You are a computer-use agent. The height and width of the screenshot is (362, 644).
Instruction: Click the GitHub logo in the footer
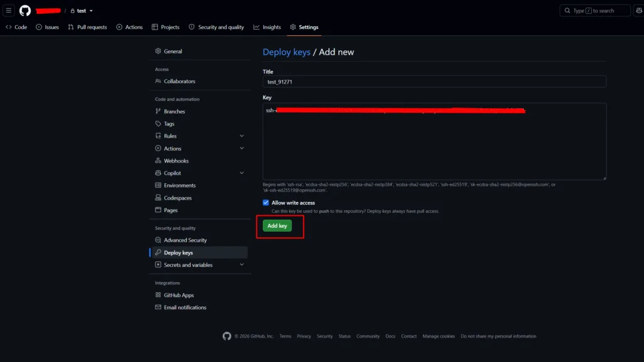[226, 336]
